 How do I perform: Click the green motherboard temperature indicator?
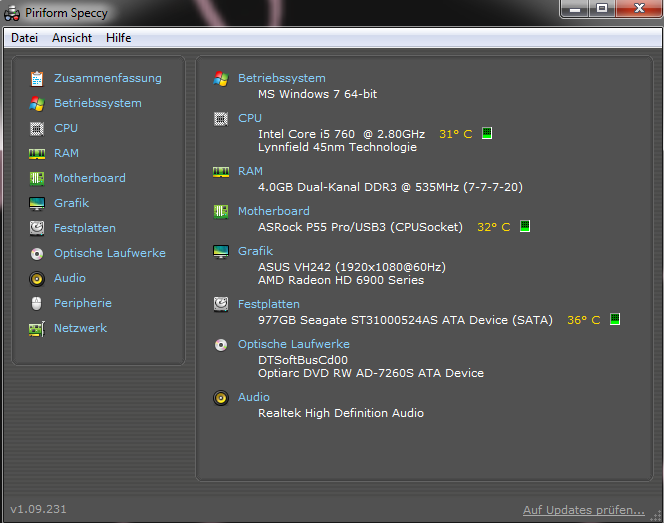pyautogui.click(x=525, y=226)
